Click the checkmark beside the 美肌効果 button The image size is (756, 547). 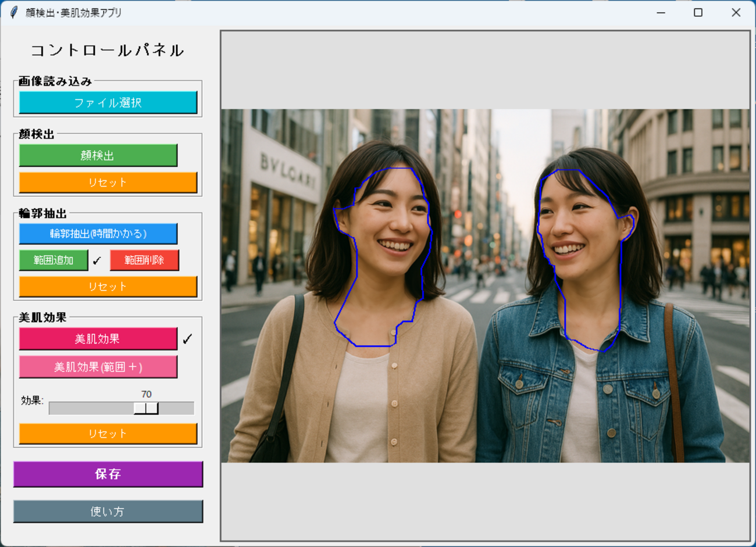(187, 339)
